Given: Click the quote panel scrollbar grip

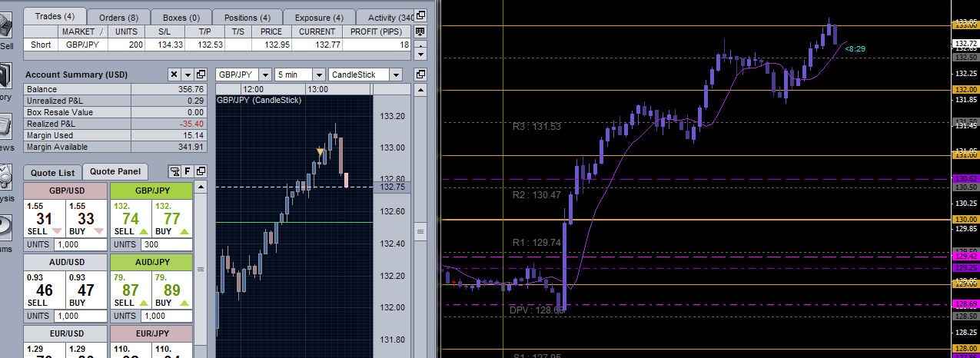Looking at the screenshot, I should 201,269.
